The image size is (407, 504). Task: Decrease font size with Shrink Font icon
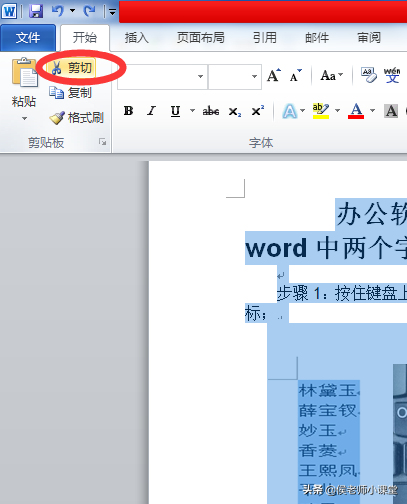(x=295, y=75)
